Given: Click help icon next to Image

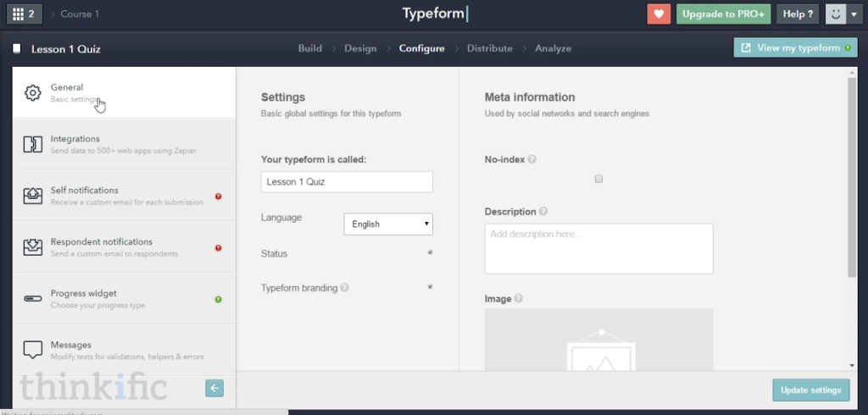Looking at the screenshot, I should click(518, 299).
